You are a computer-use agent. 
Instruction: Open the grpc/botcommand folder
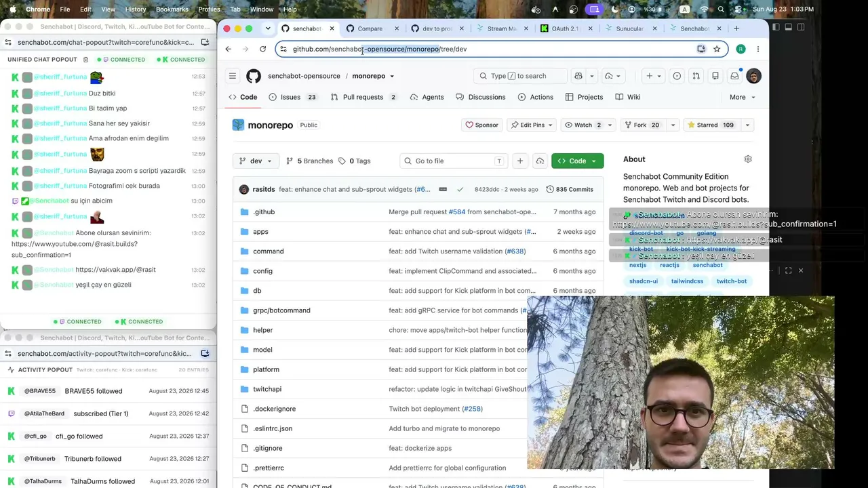click(x=281, y=310)
